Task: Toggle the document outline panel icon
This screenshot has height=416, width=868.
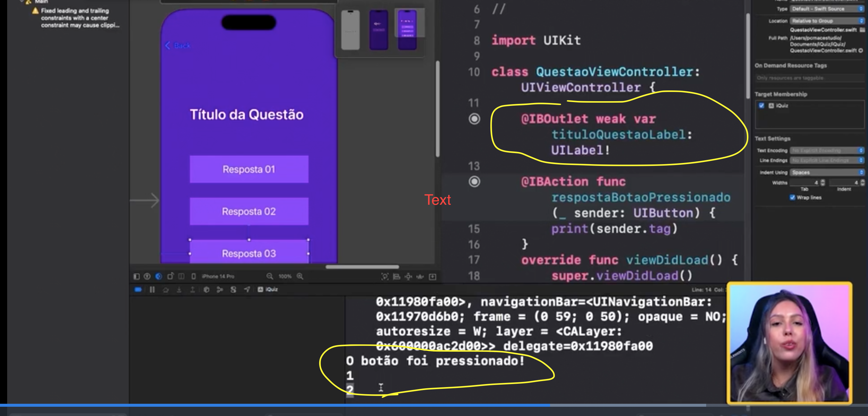Action: coord(136,277)
